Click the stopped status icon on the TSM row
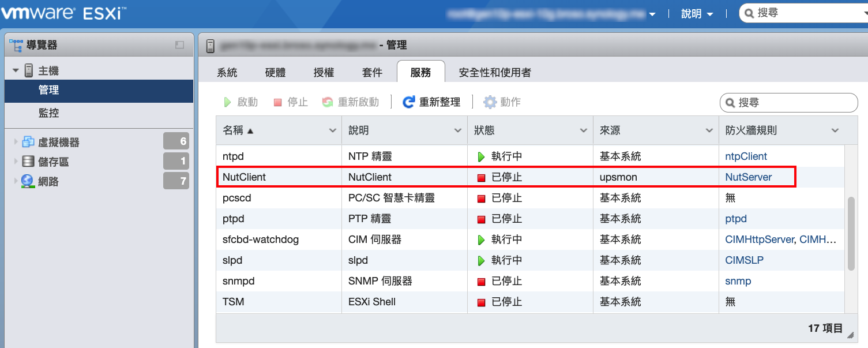 click(x=482, y=302)
